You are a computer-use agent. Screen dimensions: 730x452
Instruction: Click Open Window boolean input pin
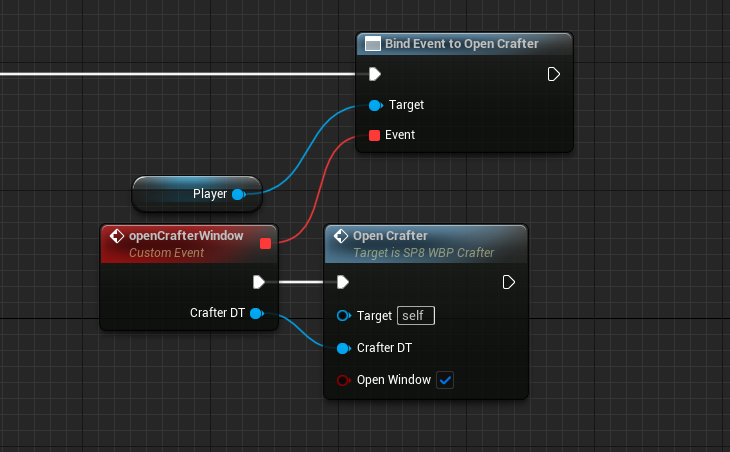click(x=344, y=380)
